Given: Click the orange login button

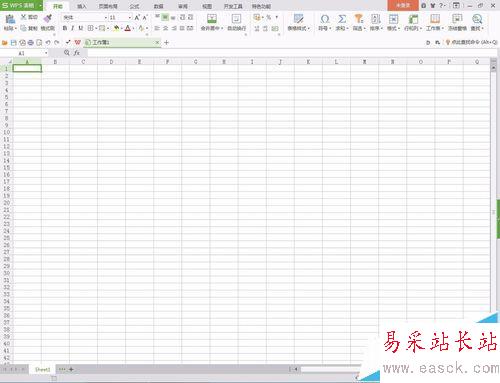Looking at the screenshot, I should click(403, 6).
